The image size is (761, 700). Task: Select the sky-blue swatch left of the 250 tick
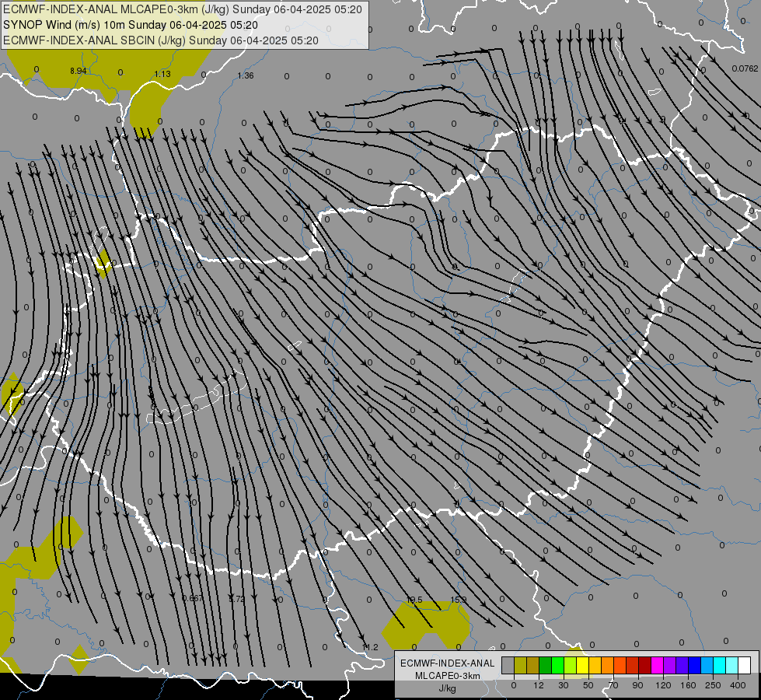pyautogui.click(x=707, y=665)
